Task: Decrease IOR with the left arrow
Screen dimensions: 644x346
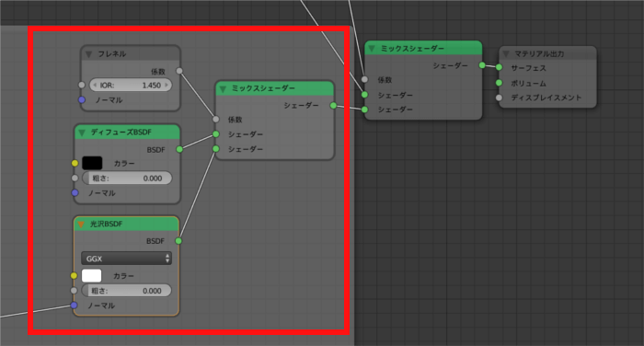Action: [x=95, y=85]
